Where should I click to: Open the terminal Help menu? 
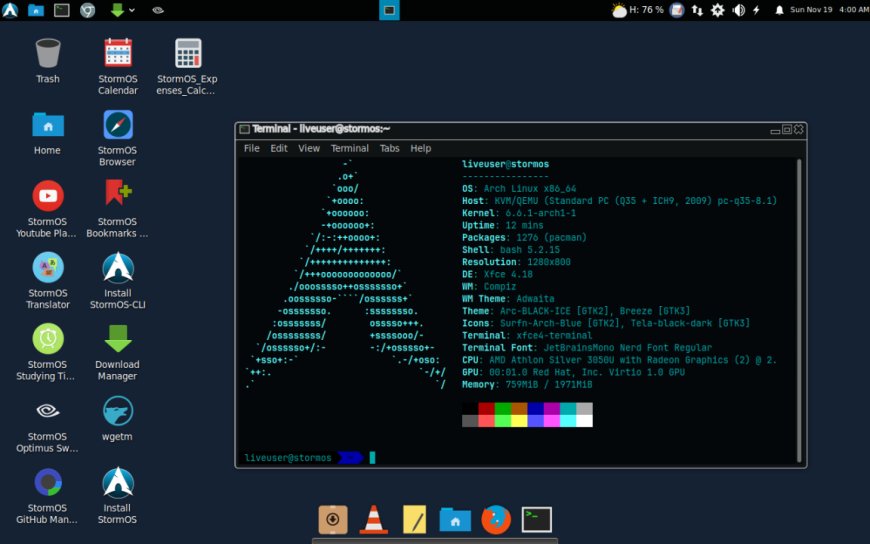421,148
